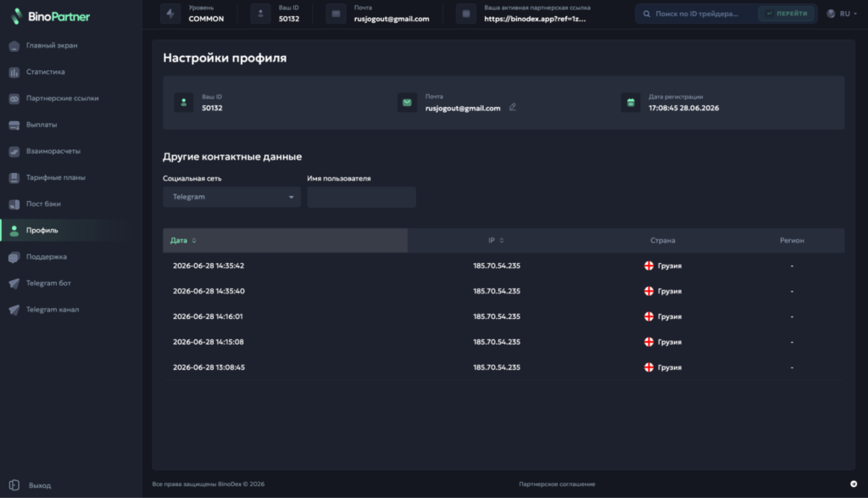Screen dimensions: 868x498
Task: Open Партнерские ссылки menu item
Action: (x=63, y=98)
